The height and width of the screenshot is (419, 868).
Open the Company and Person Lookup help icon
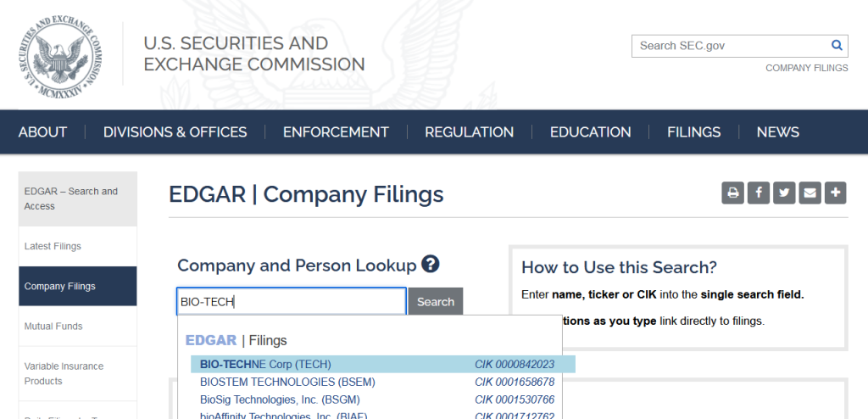tap(430, 264)
